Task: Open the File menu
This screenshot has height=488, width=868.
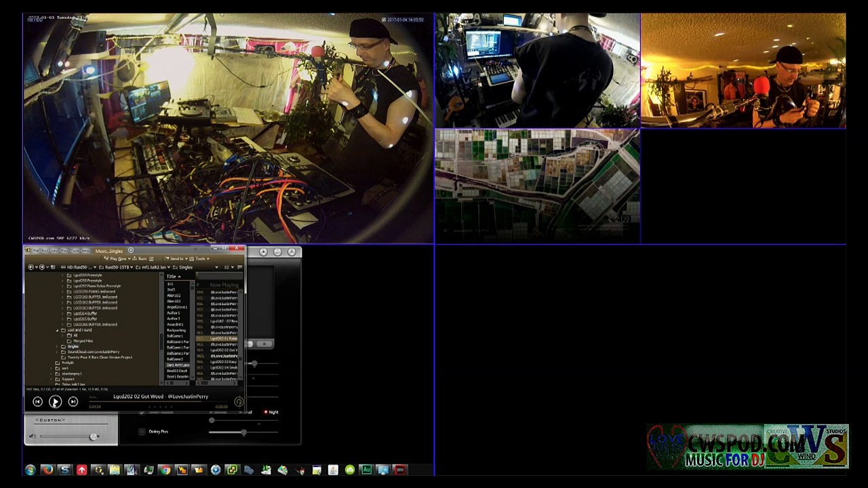Action: tap(36, 251)
